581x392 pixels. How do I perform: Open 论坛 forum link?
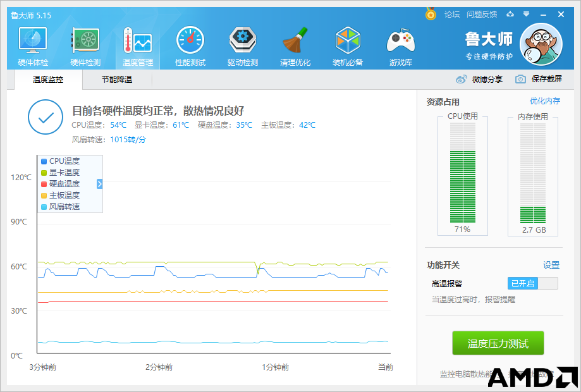click(452, 15)
